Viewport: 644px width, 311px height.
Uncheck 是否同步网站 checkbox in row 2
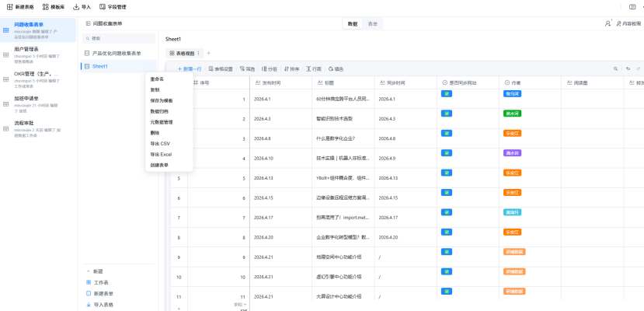[447, 114]
